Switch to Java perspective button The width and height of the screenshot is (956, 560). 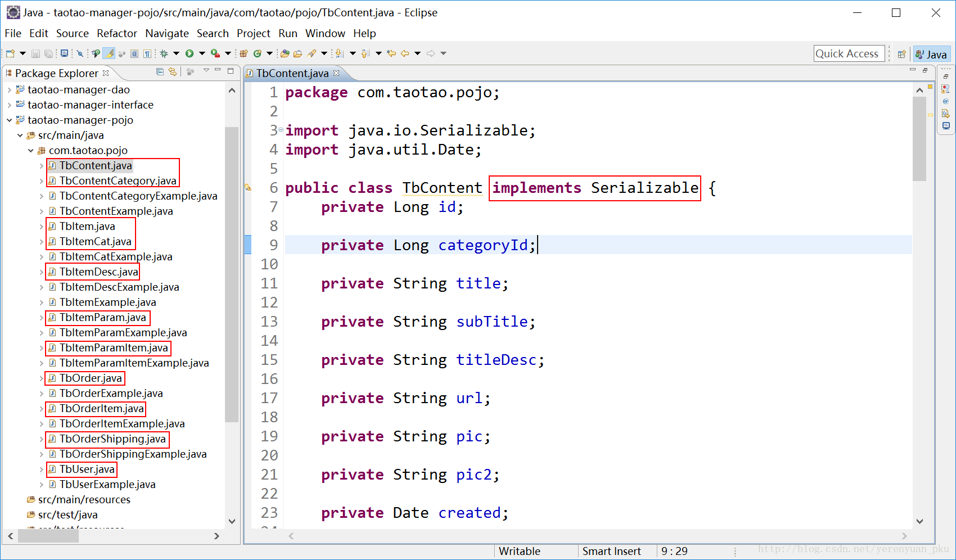[x=932, y=54]
